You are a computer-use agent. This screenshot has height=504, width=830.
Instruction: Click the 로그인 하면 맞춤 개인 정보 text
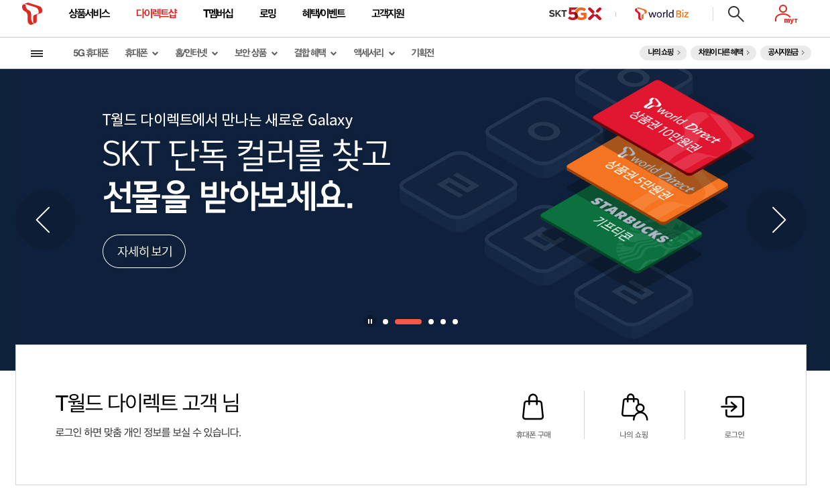[x=148, y=432]
